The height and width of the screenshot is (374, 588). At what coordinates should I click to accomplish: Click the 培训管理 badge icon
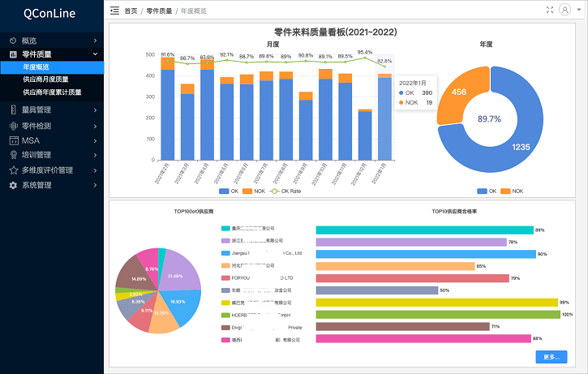[x=13, y=155]
